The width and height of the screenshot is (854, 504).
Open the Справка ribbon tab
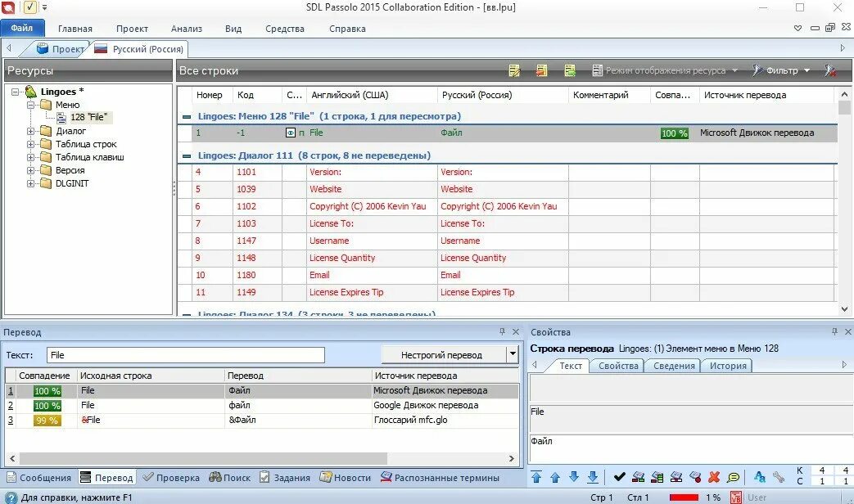pos(347,29)
